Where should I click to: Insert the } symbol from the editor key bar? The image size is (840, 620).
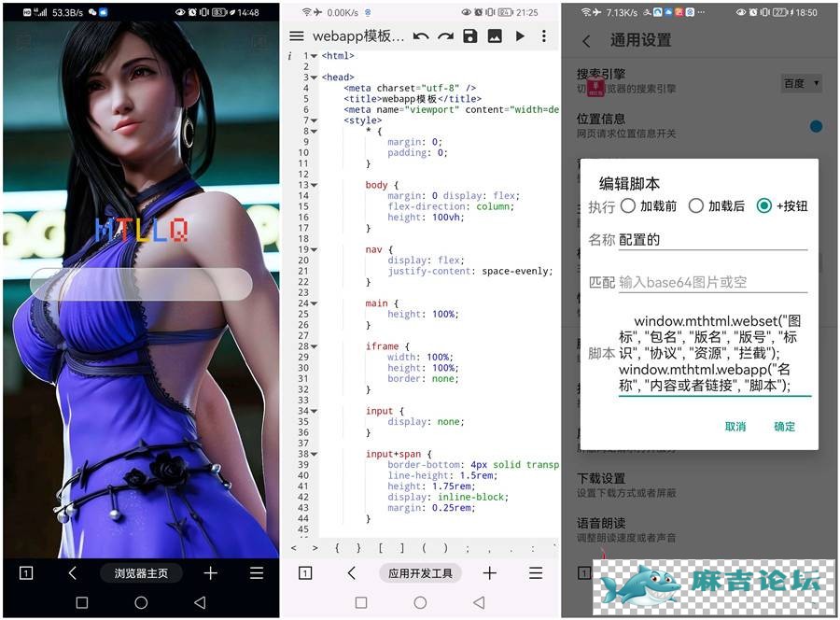click(358, 548)
